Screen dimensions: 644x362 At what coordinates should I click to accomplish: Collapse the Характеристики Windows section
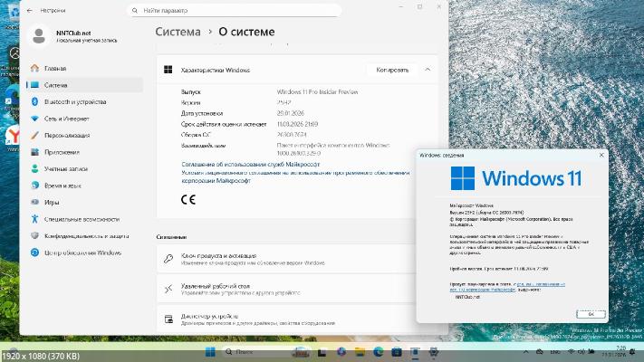click(427, 70)
